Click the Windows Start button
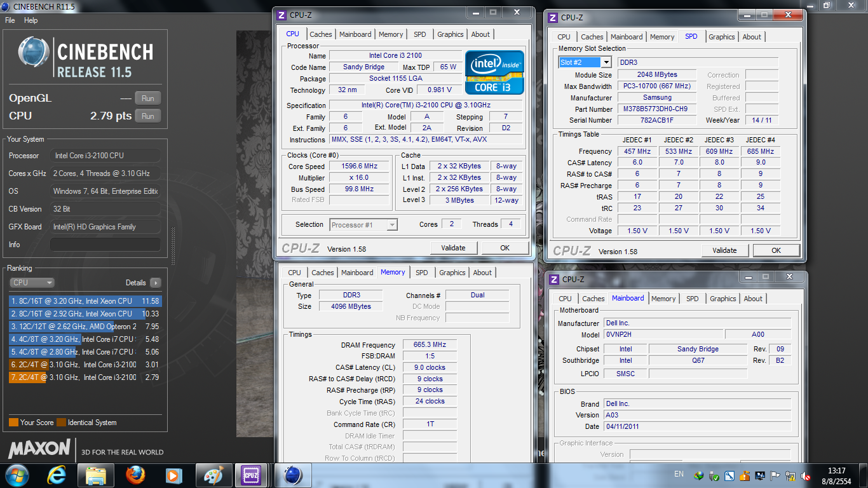 coord(17,475)
